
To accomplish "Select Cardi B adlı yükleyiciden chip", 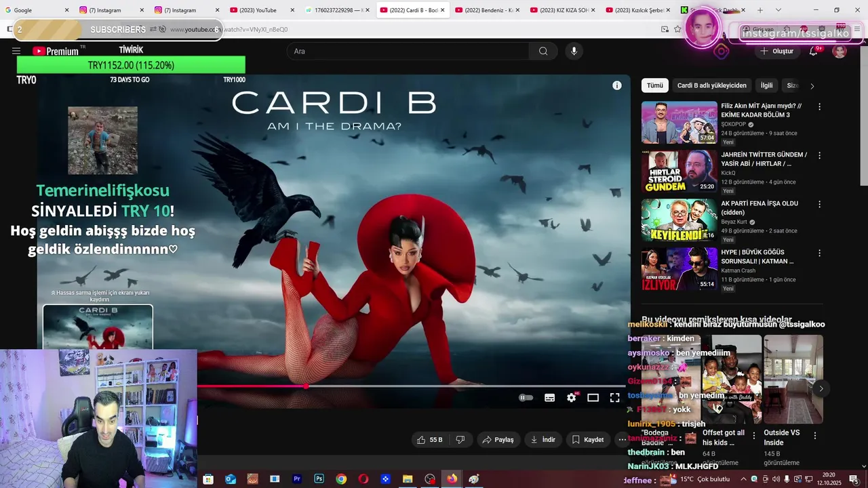I will 711,85.
